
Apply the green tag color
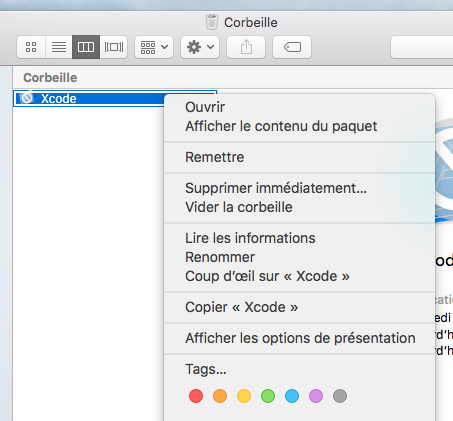tap(268, 396)
